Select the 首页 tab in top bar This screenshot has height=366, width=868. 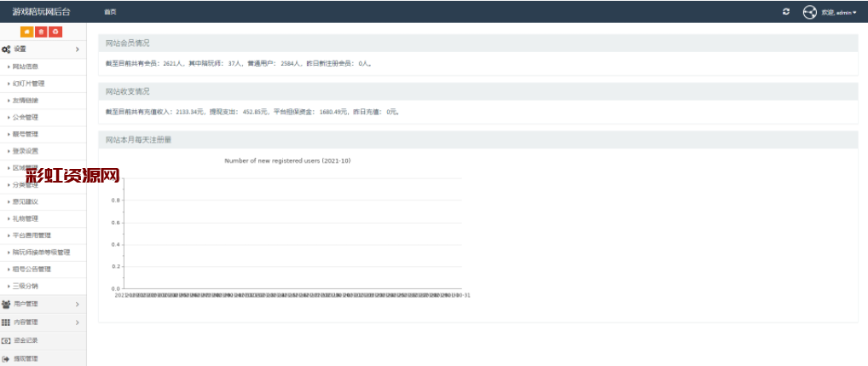click(x=110, y=12)
